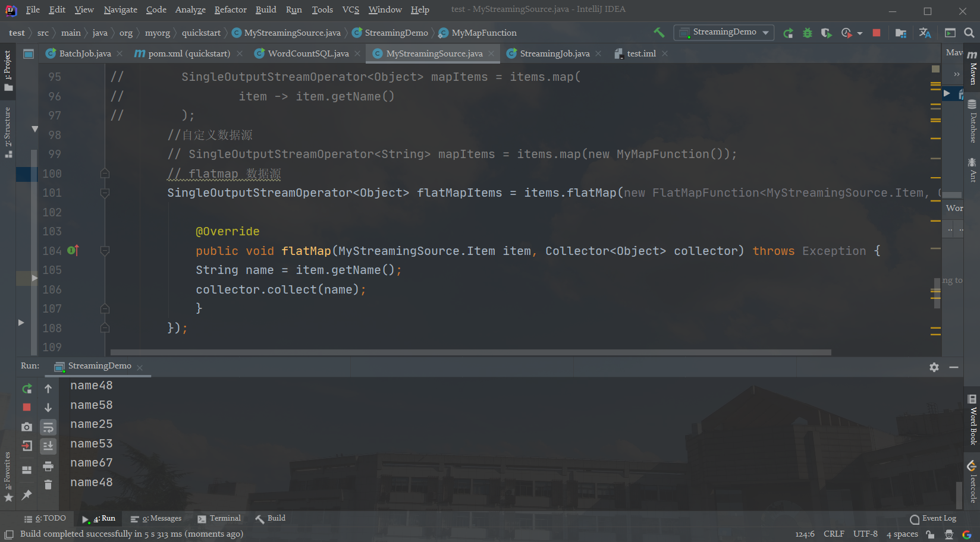Image resolution: width=980 pixels, height=542 pixels.
Task: Open Search Everywhere magnifier icon
Action: (969, 33)
